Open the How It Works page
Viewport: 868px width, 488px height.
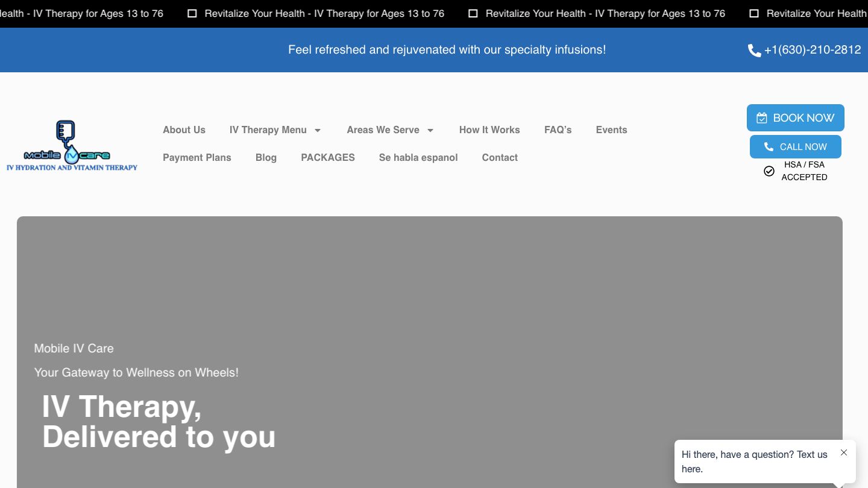[x=489, y=130]
